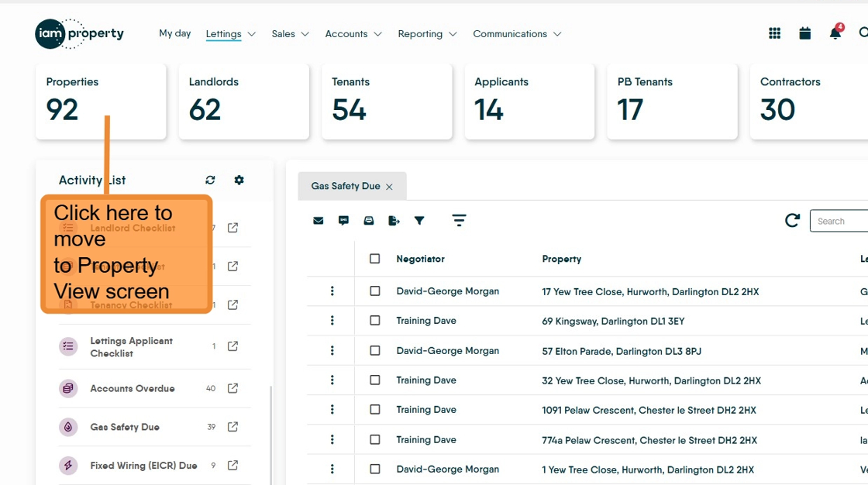
Task: Tick checkbox for 69 Kingsway row
Action: click(375, 321)
